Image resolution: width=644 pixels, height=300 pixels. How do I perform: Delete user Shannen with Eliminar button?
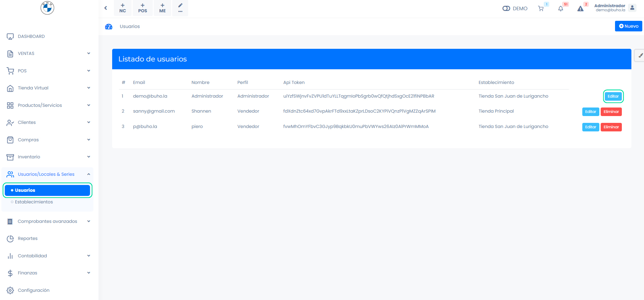611,112
